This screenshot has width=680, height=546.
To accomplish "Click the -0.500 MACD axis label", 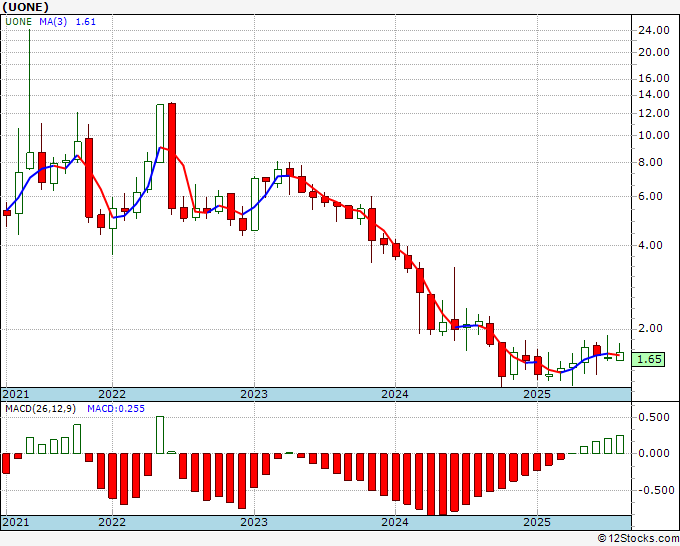I will tap(656, 490).
